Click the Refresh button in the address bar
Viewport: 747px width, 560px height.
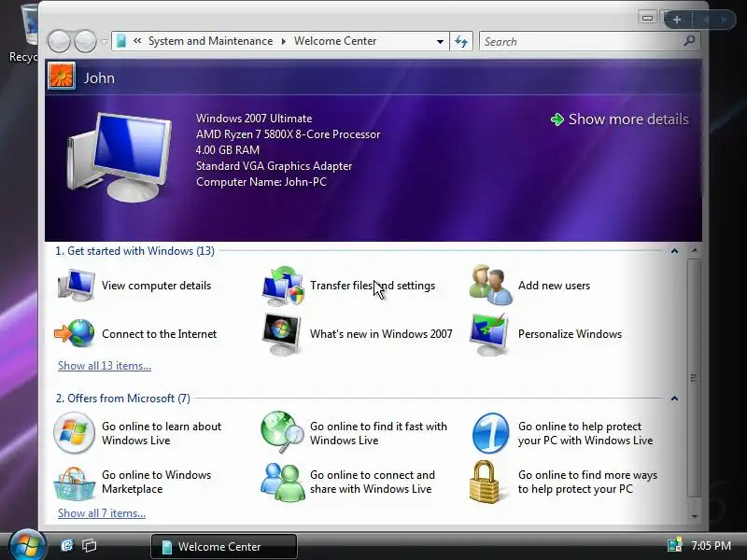pyautogui.click(x=461, y=41)
